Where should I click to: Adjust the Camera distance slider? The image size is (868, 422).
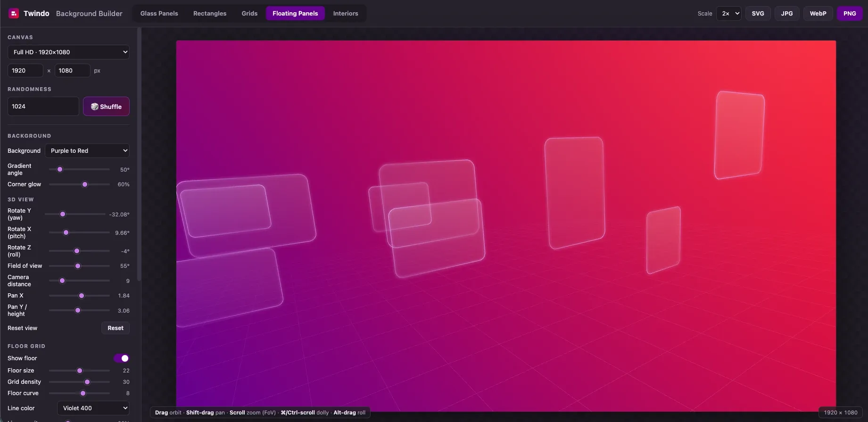(79, 281)
